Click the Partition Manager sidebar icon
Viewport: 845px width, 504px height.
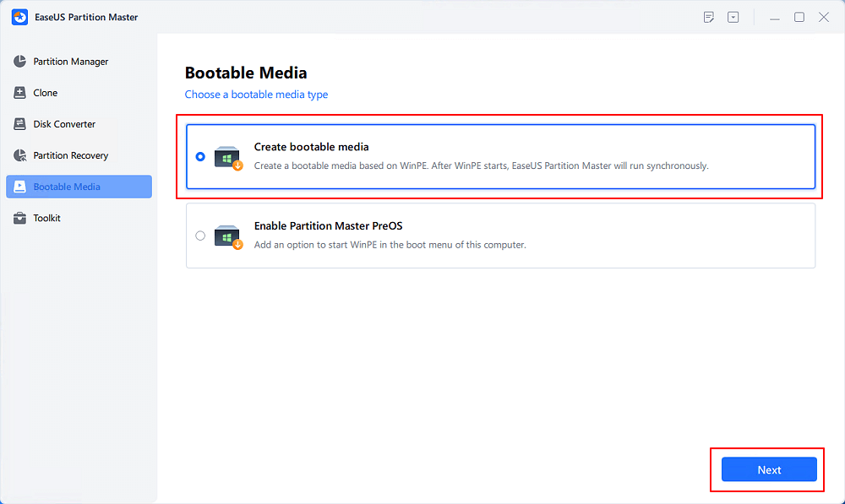(x=19, y=62)
